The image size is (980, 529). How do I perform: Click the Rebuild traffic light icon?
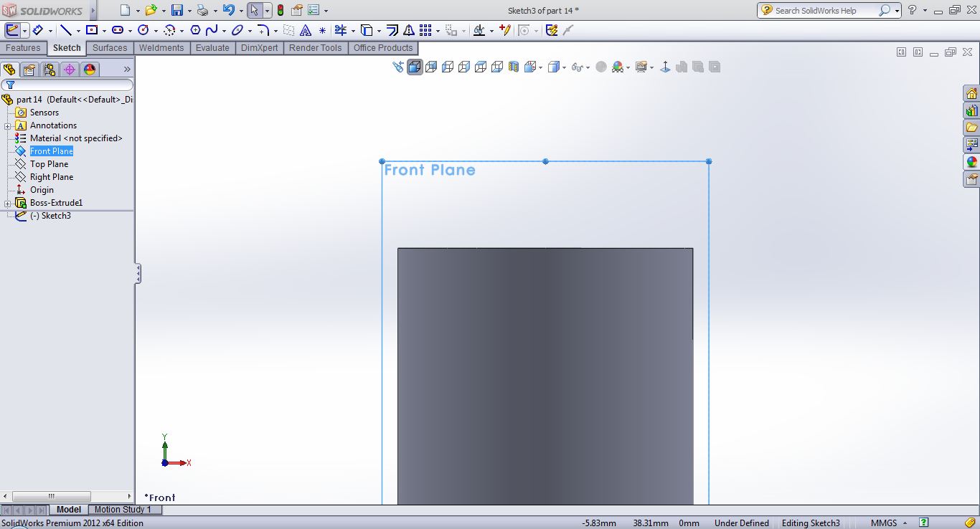click(280, 10)
